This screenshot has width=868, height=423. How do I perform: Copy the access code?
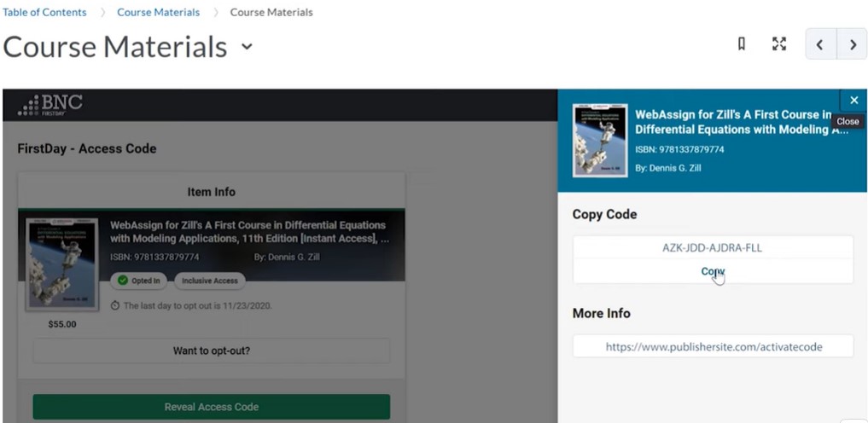(x=712, y=271)
